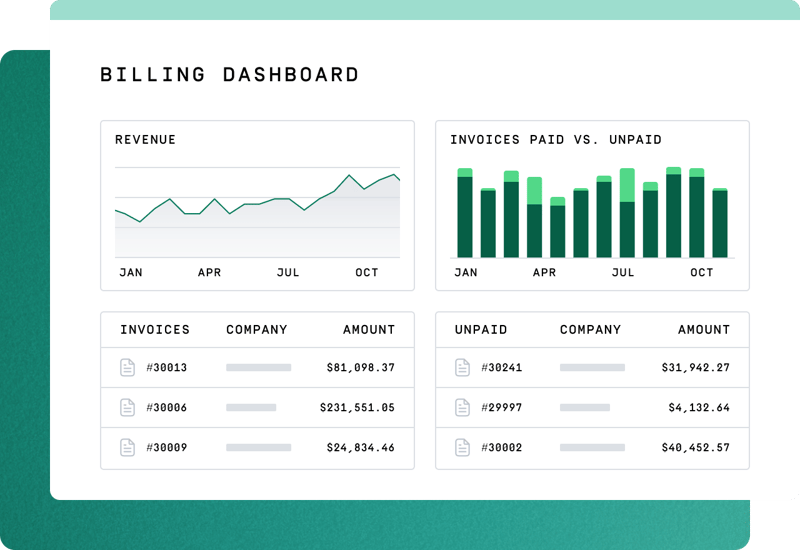Select the amount $231,551.05

click(x=357, y=407)
